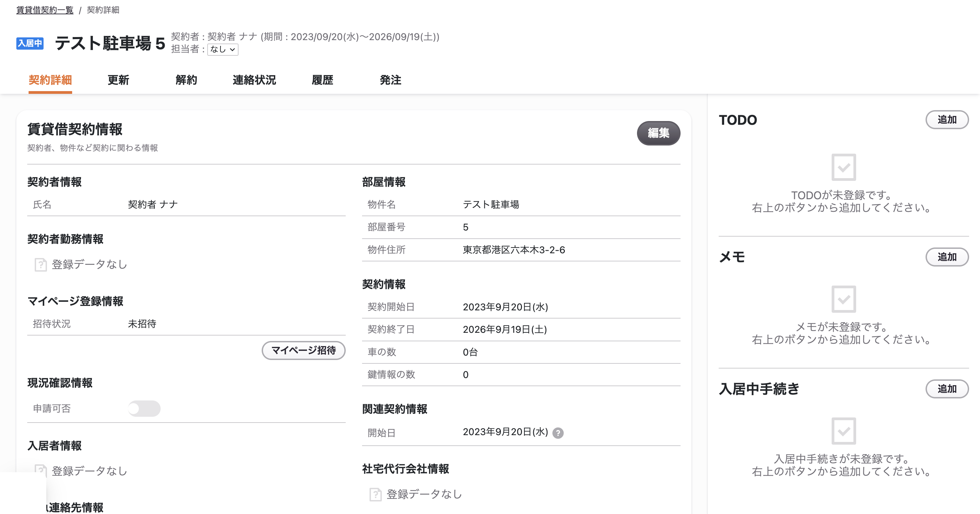Click 車の数 value 0台
The image size is (980, 514).
click(470, 352)
